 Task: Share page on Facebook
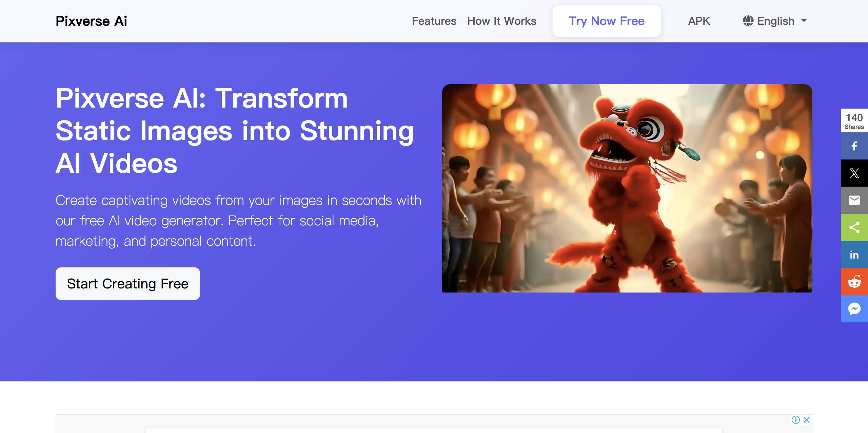click(x=854, y=146)
